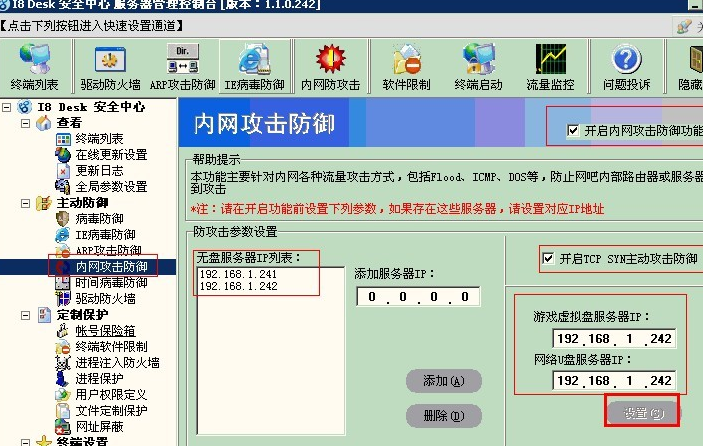Click the 用户权限定义 icon

[x=63, y=394]
